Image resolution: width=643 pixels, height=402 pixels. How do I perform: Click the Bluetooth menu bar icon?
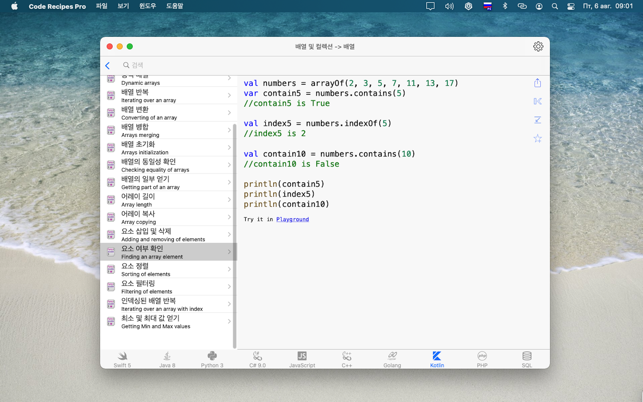point(505,6)
